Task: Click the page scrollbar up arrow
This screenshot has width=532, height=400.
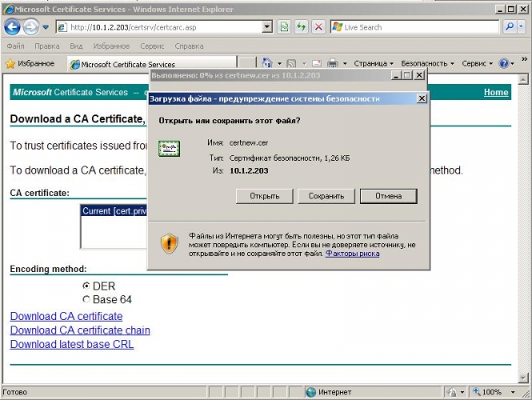Action: pyautogui.click(x=523, y=79)
